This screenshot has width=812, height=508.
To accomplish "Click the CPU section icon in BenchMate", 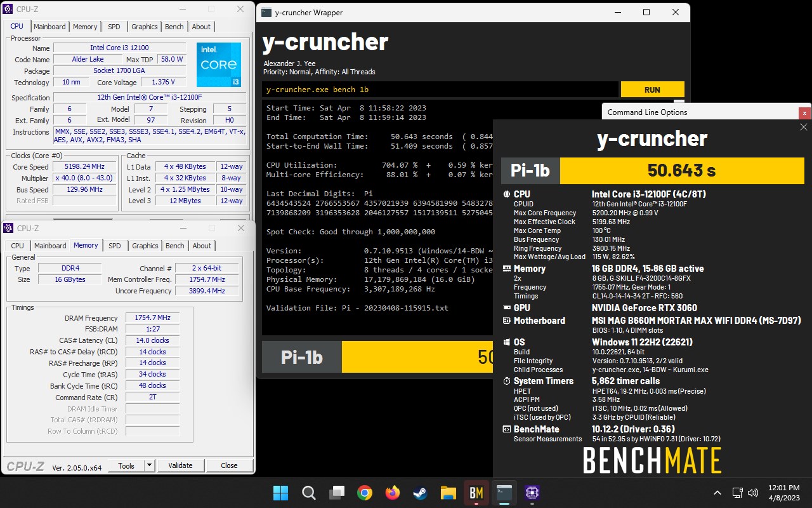I will pyautogui.click(x=507, y=194).
